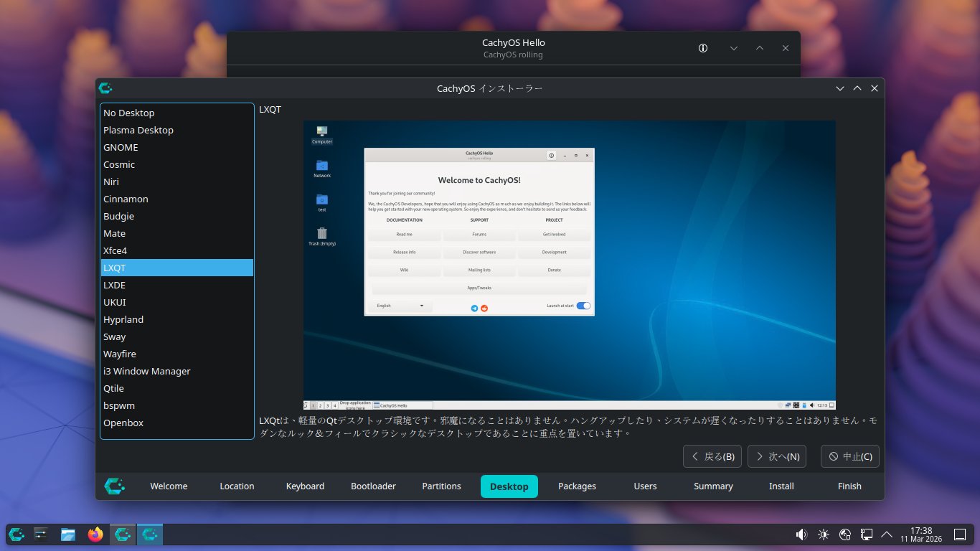
Task: Select the Bootloader step
Action: coord(373,486)
